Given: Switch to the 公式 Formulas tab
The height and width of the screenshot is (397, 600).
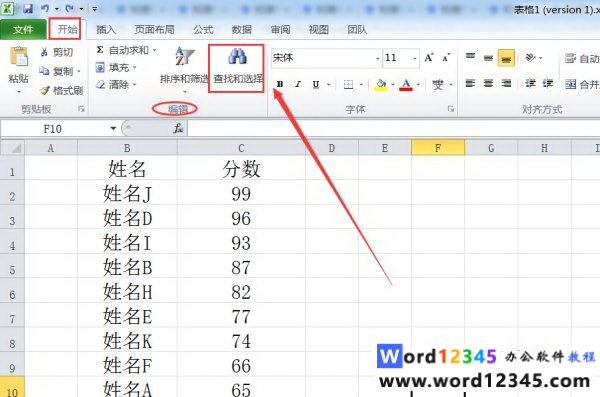Looking at the screenshot, I should click(203, 29).
